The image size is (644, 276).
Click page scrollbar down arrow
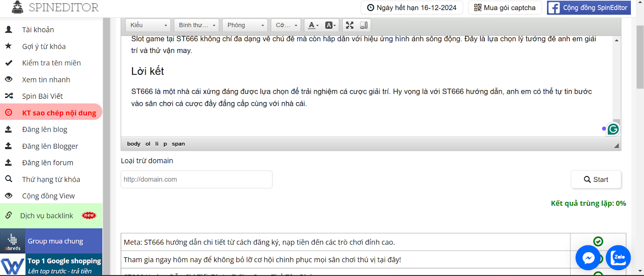(x=640, y=272)
